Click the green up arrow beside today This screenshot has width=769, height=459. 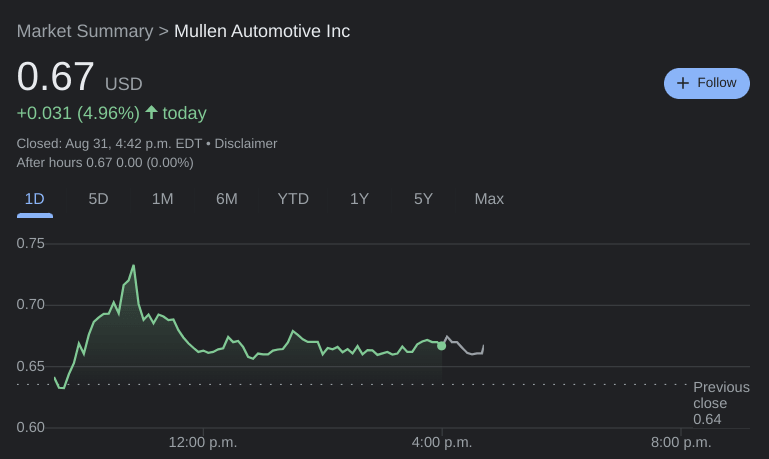click(x=151, y=112)
